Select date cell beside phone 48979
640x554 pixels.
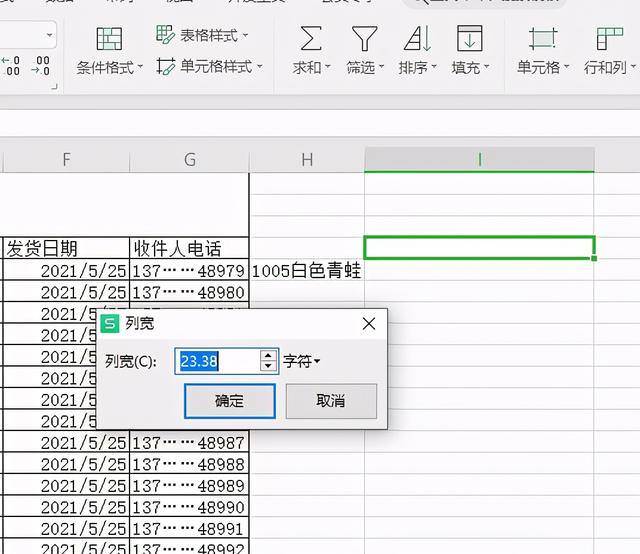(x=66, y=270)
